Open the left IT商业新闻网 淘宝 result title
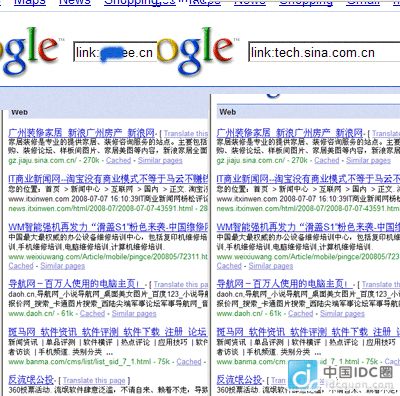This screenshot has width=400, height=396. coord(108,179)
